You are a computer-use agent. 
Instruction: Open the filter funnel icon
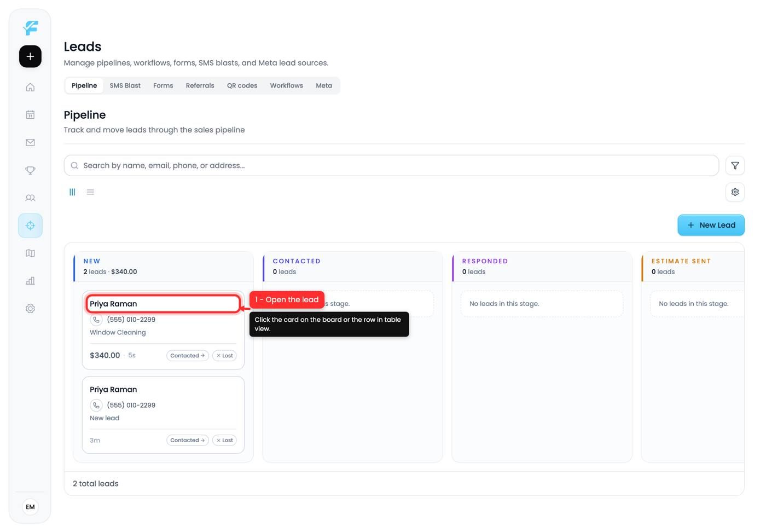(735, 165)
